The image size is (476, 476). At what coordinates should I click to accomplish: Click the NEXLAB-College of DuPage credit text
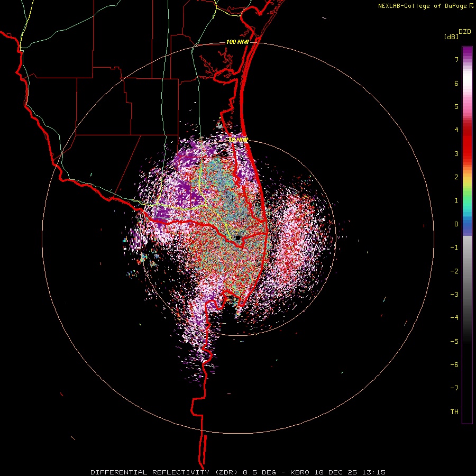click(422, 6)
